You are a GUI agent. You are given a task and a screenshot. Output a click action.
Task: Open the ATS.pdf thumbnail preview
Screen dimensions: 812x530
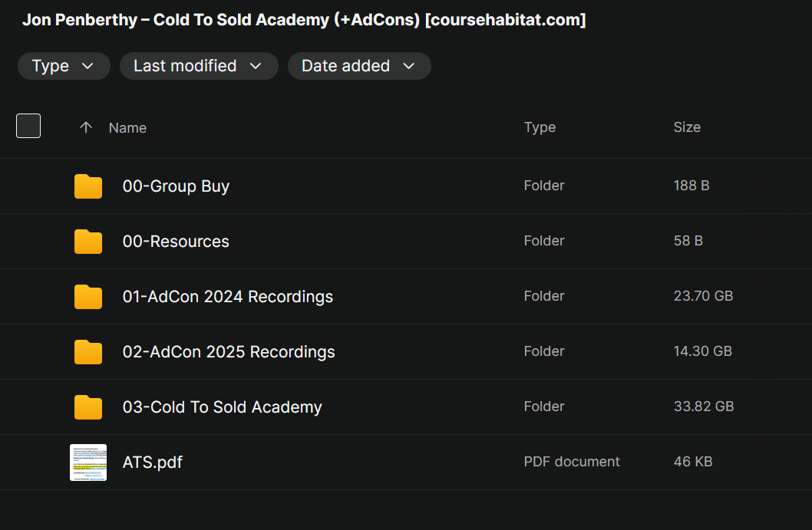point(88,463)
